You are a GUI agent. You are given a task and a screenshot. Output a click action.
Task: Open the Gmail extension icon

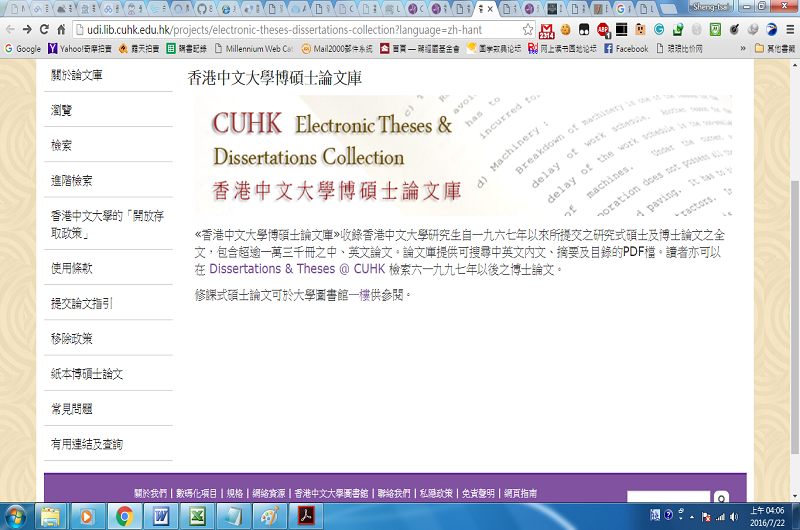(x=547, y=30)
